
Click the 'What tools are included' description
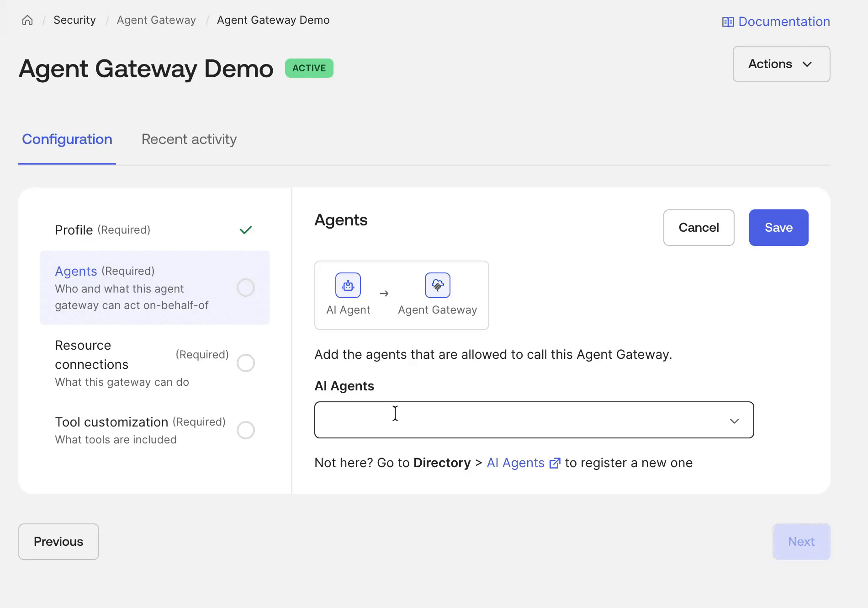(x=116, y=440)
